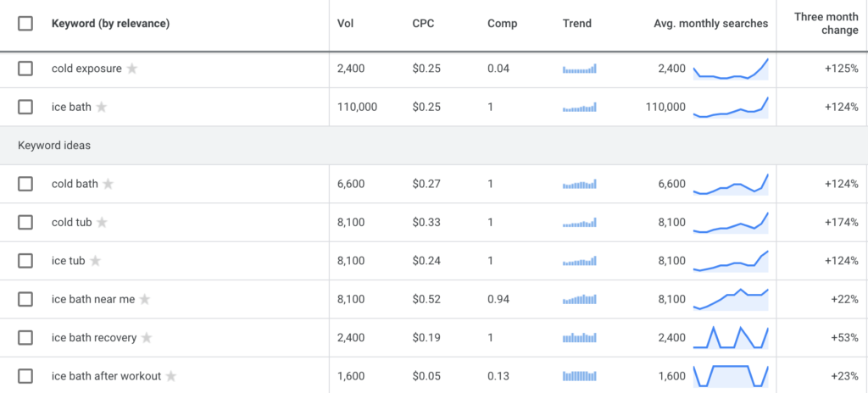Viewport: 868px width, 393px height.
Task: Star 'ice bath after workout' keyword
Action: pos(171,376)
